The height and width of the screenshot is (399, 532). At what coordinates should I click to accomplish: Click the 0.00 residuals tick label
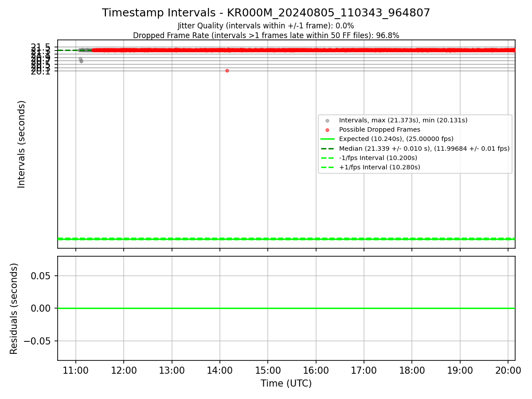coord(41,308)
